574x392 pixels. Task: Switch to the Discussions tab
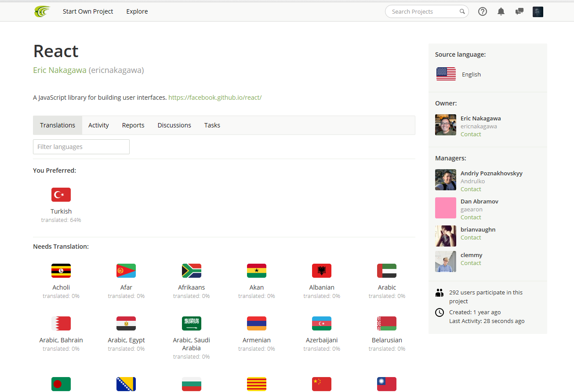tap(174, 125)
